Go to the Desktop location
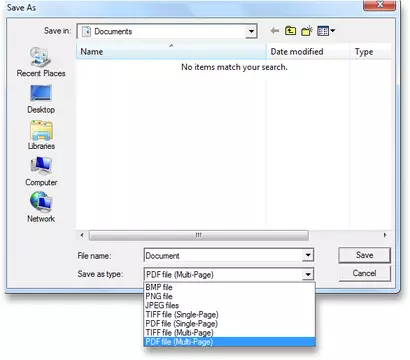The height and width of the screenshot is (360, 410). pos(41,99)
